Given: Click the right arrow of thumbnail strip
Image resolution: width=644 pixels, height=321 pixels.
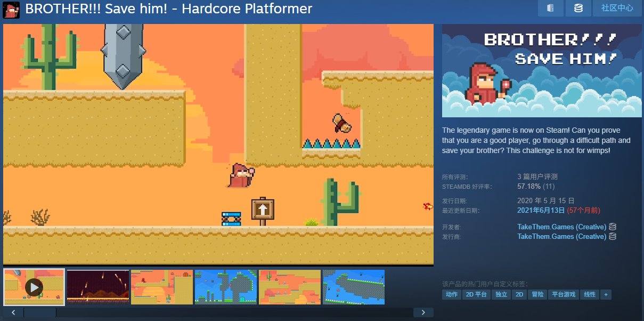Looking at the screenshot, I should pyautogui.click(x=423, y=312).
